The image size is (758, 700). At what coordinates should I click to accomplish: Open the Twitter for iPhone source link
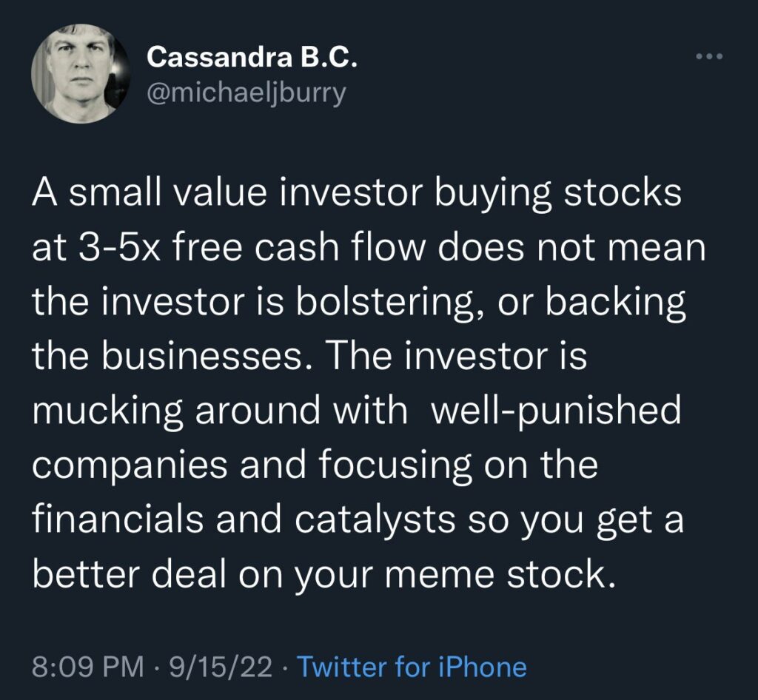[x=412, y=666]
